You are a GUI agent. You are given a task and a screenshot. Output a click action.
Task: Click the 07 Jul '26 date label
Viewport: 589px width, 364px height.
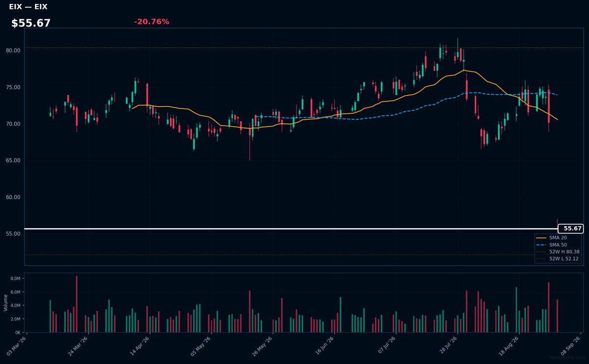coord(385,346)
